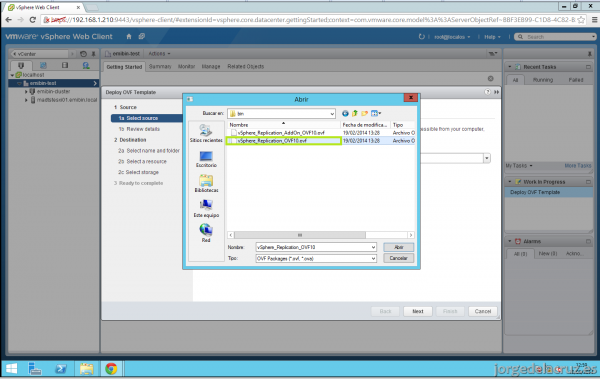Viewport: 600px width, 379px height.
Task: Open Chrome from taskbar
Action: tap(111, 369)
